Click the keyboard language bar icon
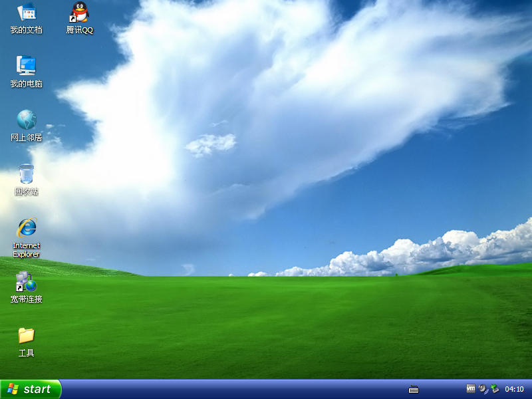This screenshot has height=399, width=532. [x=414, y=390]
